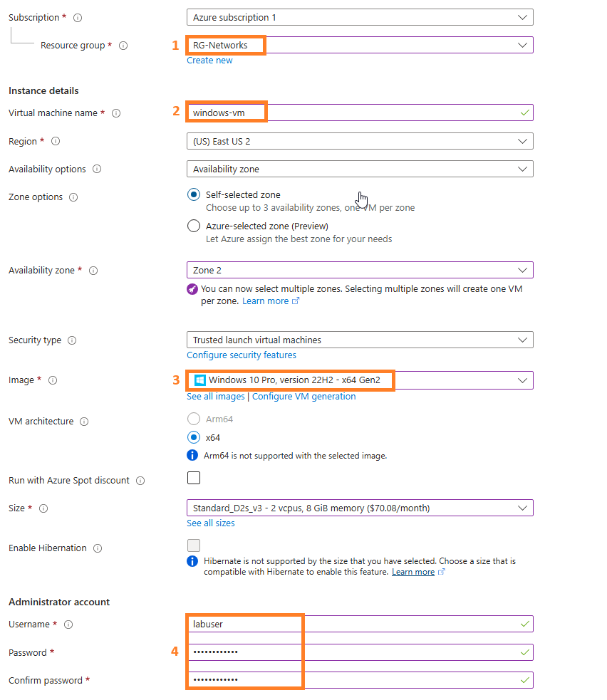This screenshot has width=607, height=700.
Task: Open the Size dropdown with Standard_D2s_v3
Action: coord(360,508)
